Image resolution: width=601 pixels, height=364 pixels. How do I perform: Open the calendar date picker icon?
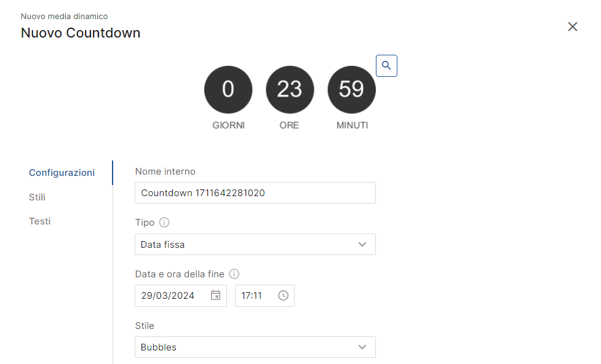tap(216, 295)
